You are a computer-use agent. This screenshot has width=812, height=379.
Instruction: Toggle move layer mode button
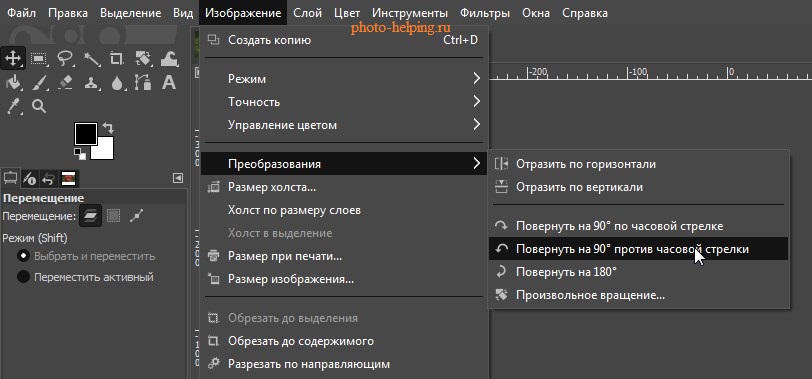pyautogui.click(x=90, y=216)
